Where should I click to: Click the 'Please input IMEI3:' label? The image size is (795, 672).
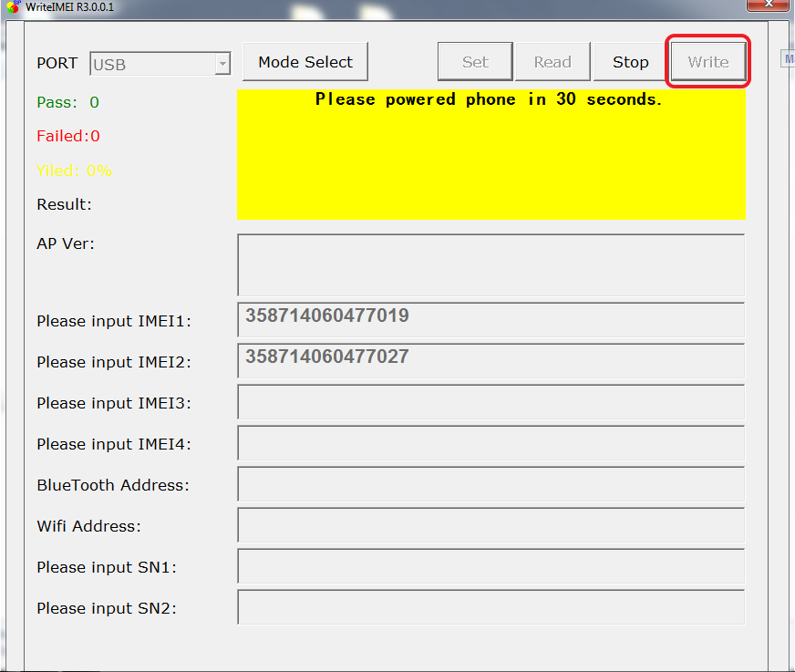[x=114, y=403]
